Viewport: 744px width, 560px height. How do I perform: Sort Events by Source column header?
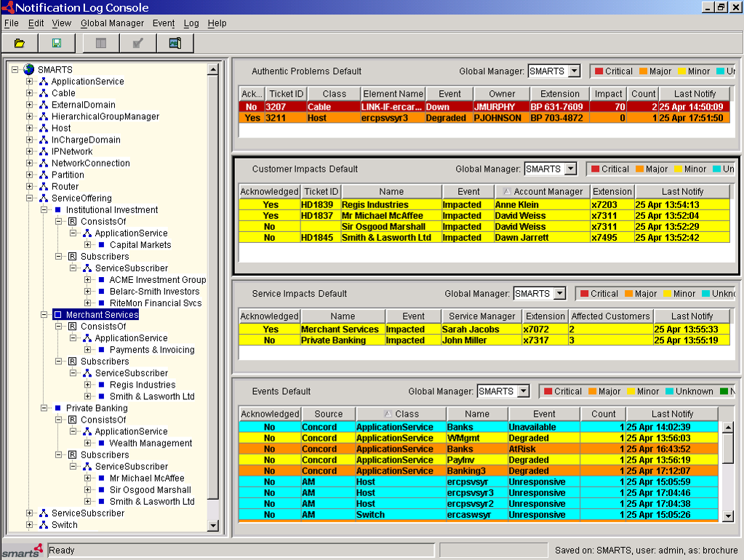(328, 414)
